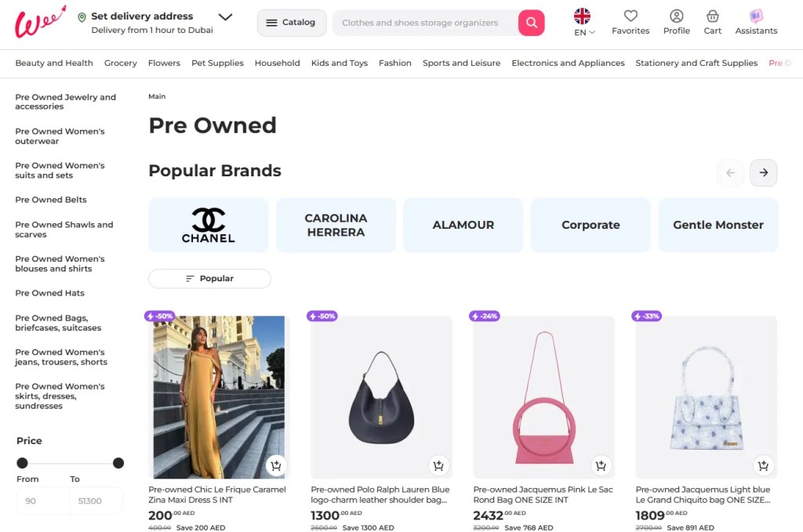Open the Profile icon
Screen dimensions: 803x532
pos(676,16)
